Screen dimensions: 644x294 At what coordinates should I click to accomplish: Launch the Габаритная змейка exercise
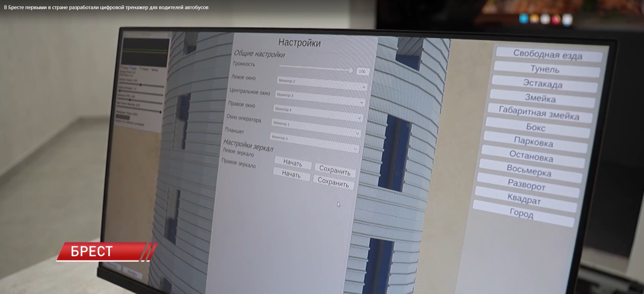tap(538, 113)
